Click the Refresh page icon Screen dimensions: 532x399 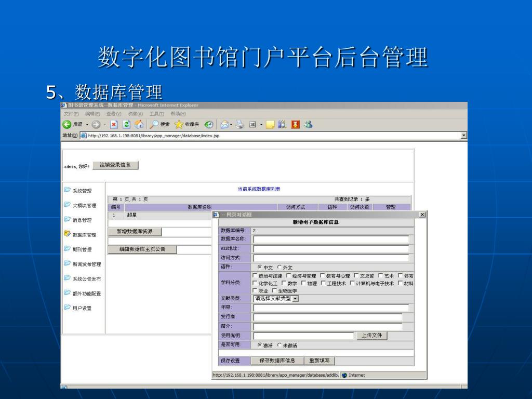(x=127, y=125)
